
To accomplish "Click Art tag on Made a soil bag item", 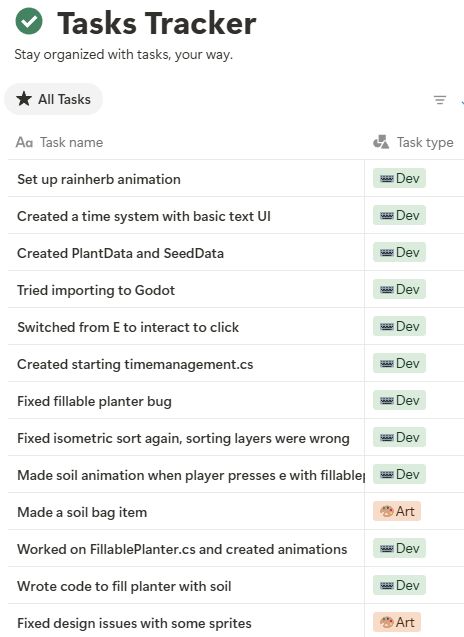I will 397,511.
